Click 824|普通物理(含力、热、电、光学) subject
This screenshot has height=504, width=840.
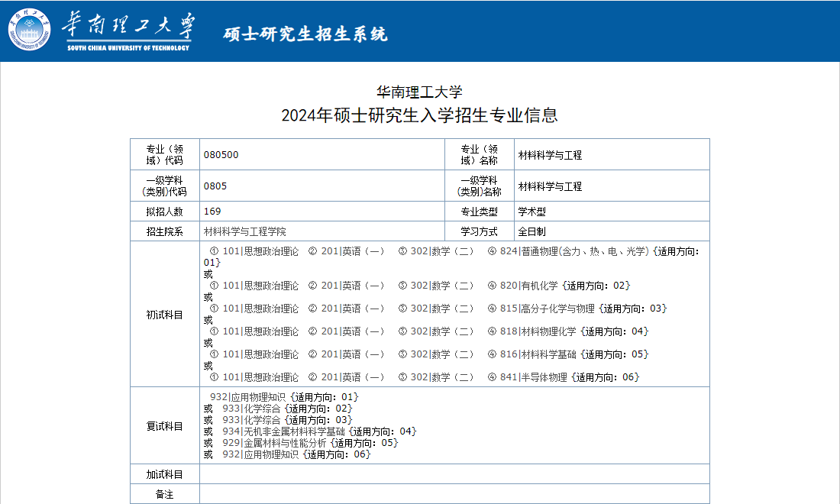575,251
